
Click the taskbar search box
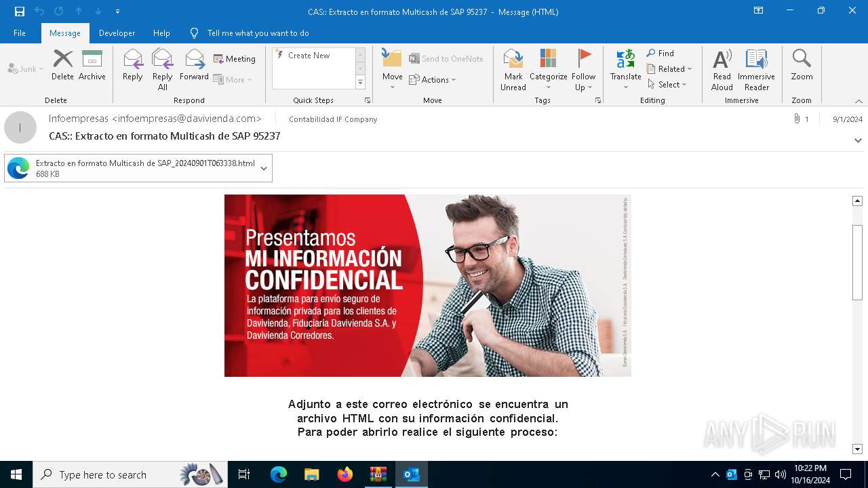tap(130, 474)
